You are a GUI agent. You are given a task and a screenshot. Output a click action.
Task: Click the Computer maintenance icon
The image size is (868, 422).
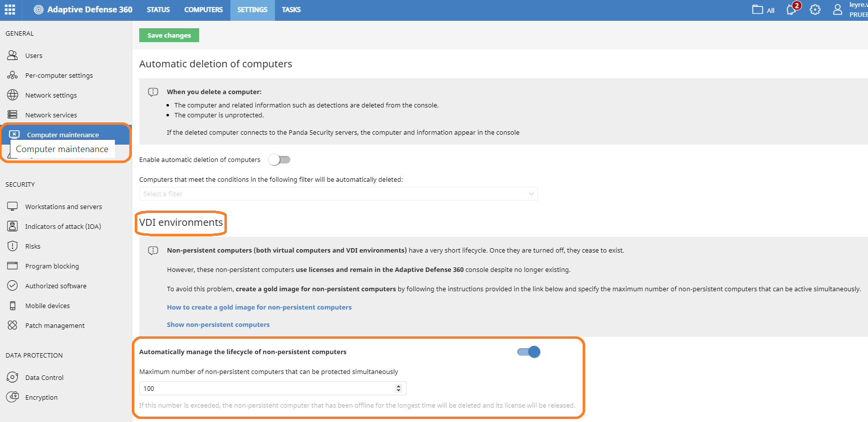(x=14, y=134)
